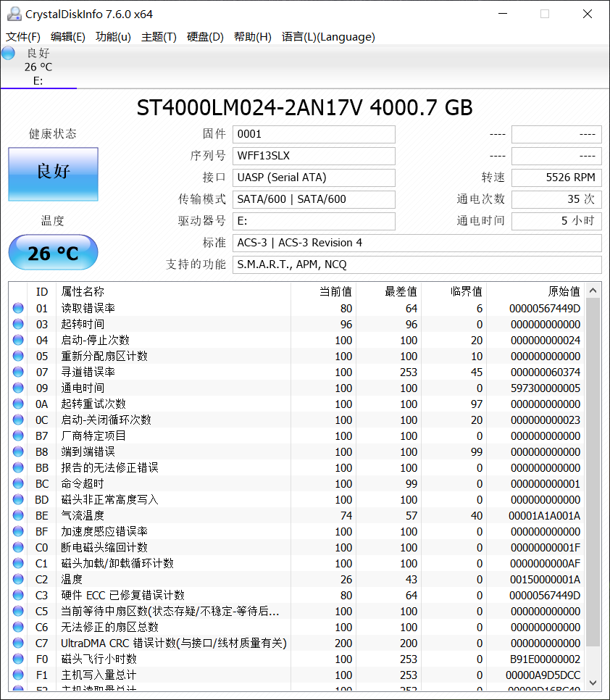The height and width of the screenshot is (700, 610).
Task: Click the status circle next to 气流温度
Action: pyautogui.click(x=17, y=515)
